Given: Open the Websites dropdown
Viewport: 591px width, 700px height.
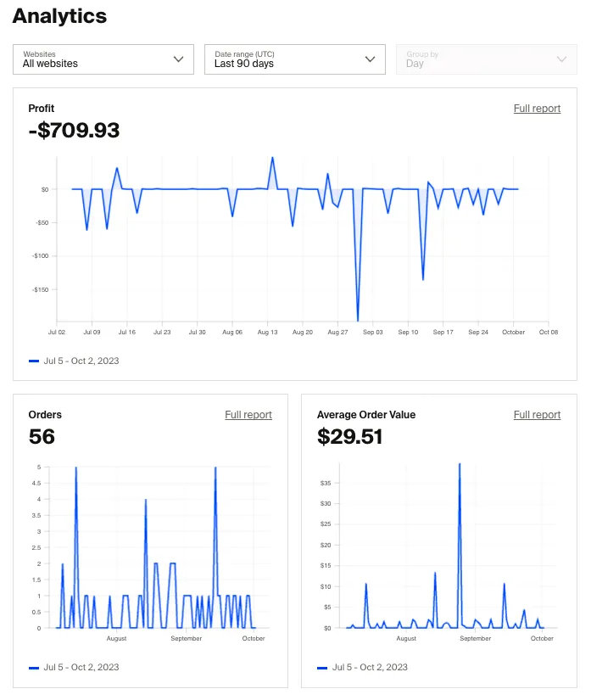Looking at the screenshot, I should [x=102, y=59].
